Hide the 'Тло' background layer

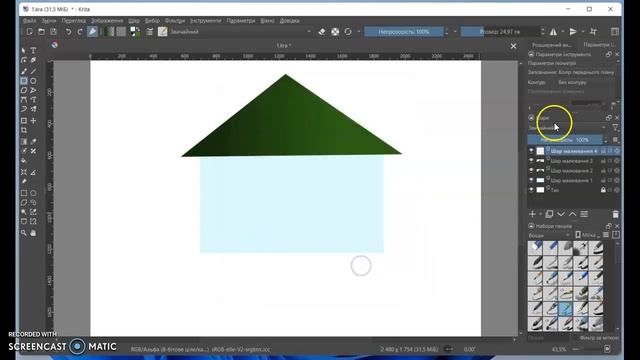pos(531,190)
